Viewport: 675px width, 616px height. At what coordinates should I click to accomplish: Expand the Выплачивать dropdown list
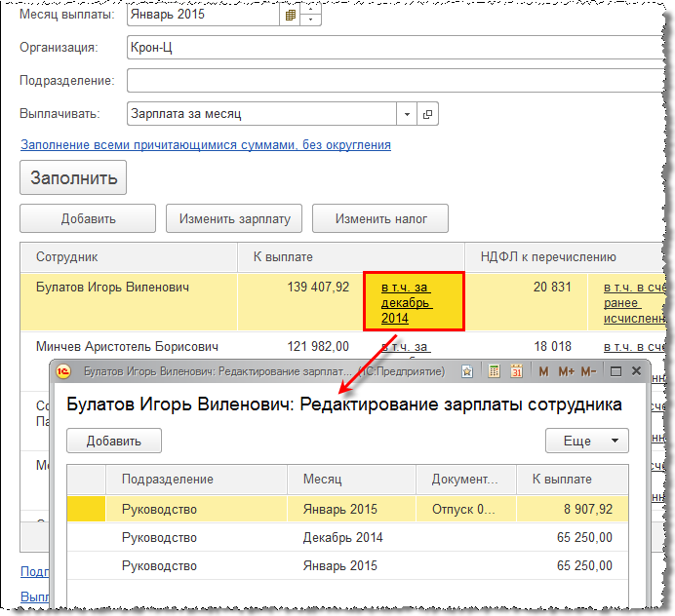(x=407, y=114)
